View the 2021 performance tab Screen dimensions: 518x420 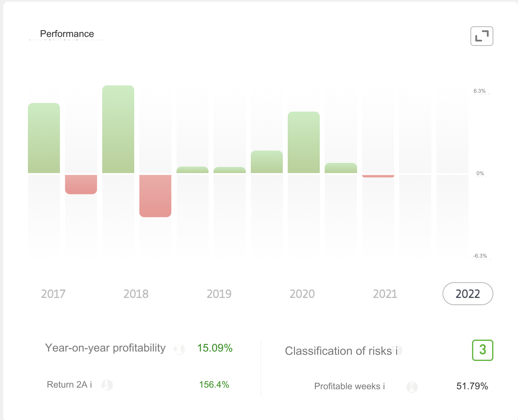coord(385,294)
